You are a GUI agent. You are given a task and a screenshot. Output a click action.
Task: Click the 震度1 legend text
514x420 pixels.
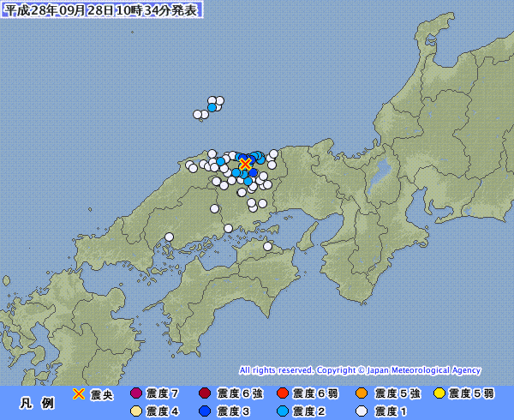coord(390,411)
